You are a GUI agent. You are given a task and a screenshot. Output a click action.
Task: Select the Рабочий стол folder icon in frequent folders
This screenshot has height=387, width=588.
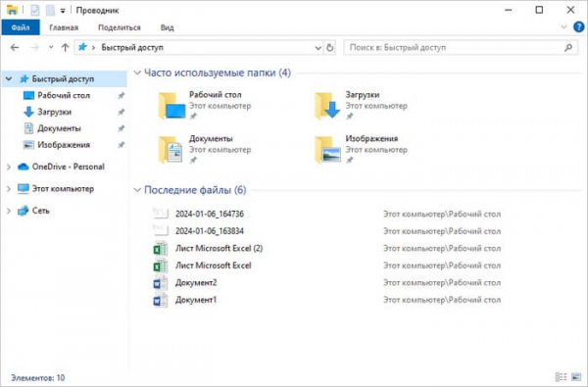pos(171,106)
